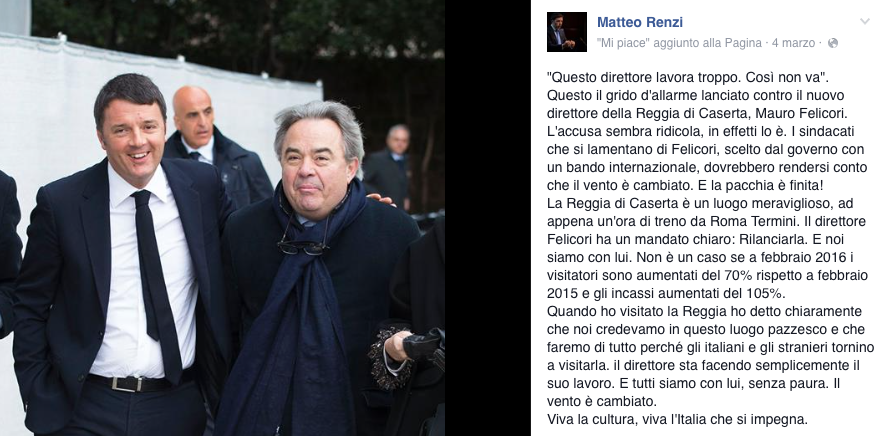Open the "4 marzo" post timestamp
885x436 pixels.
pyautogui.click(x=794, y=43)
